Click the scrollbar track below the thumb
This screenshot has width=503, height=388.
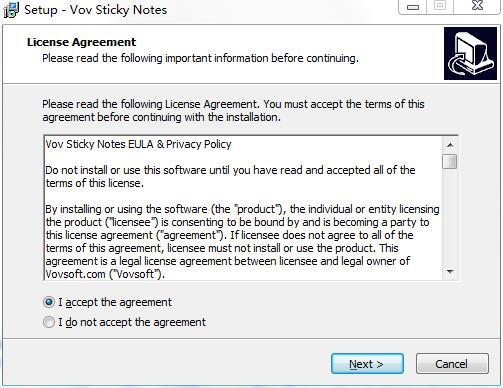click(450, 217)
